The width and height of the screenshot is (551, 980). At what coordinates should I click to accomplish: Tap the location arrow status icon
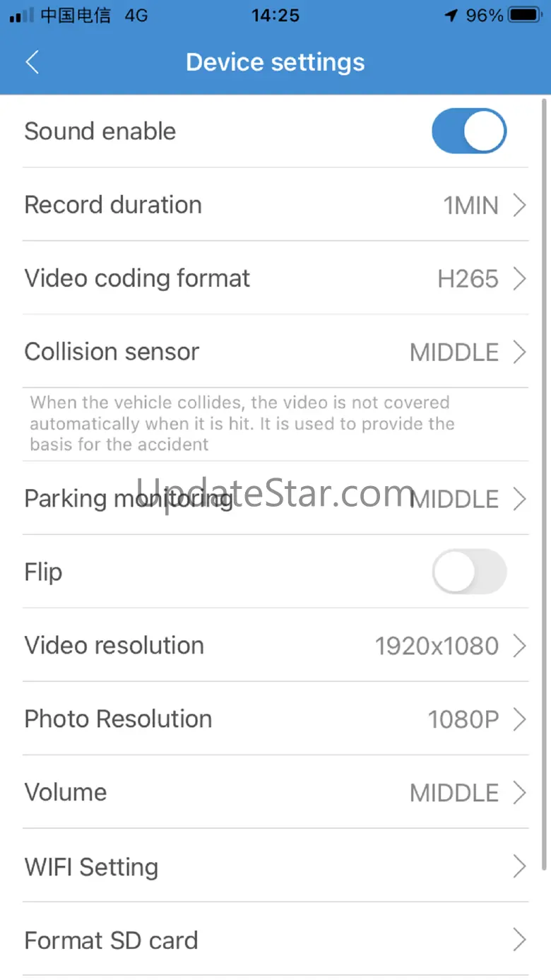click(451, 15)
